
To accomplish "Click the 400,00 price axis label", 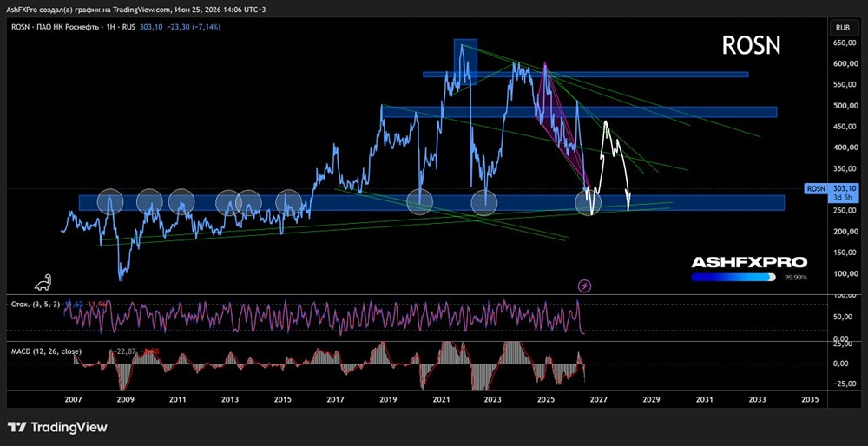I will (x=843, y=148).
